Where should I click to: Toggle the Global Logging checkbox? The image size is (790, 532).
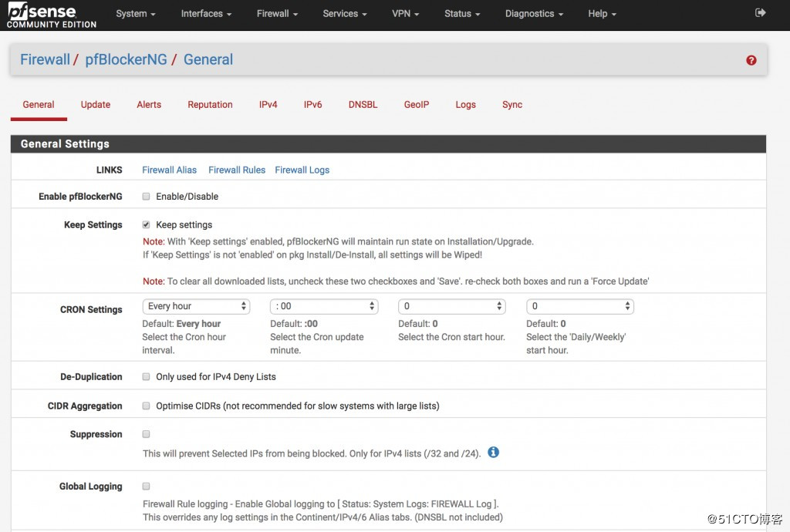click(146, 487)
